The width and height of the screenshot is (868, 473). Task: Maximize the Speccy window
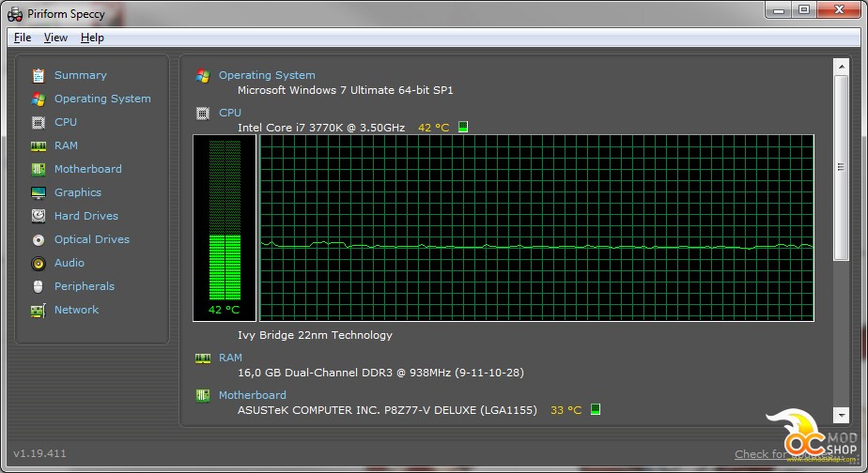tap(804, 10)
